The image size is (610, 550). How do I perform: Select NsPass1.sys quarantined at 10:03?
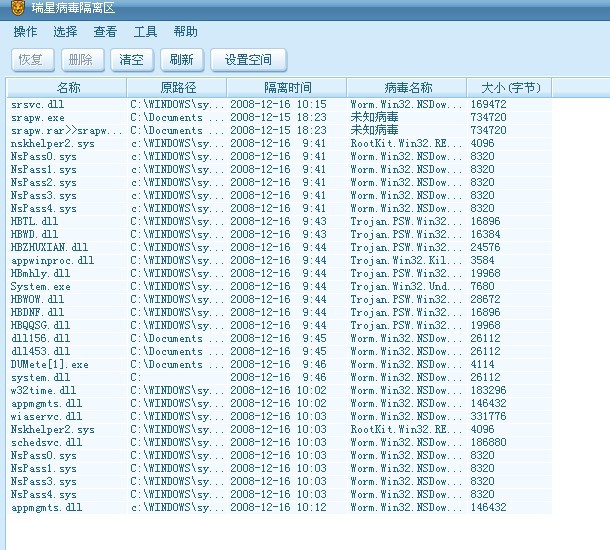279,468
